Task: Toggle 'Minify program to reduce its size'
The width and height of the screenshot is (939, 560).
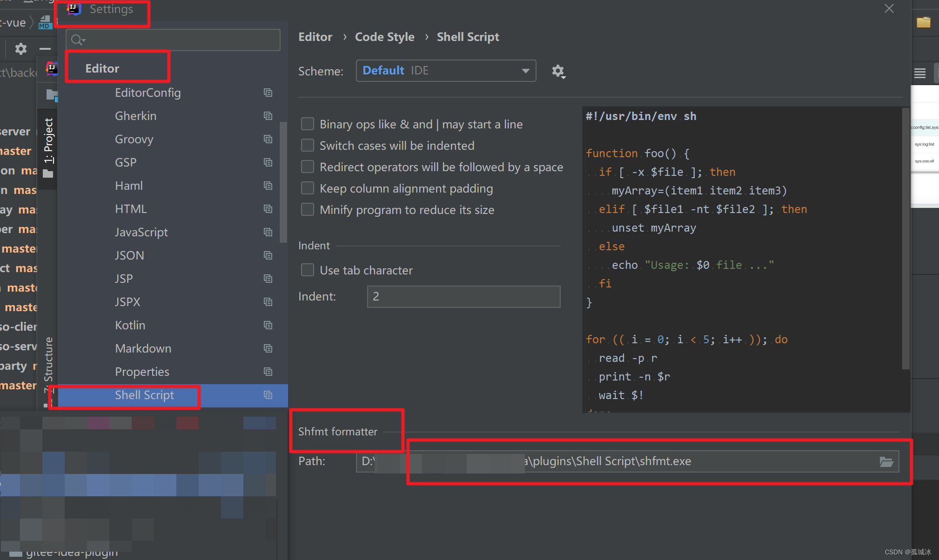Action: (x=308, y=210)
